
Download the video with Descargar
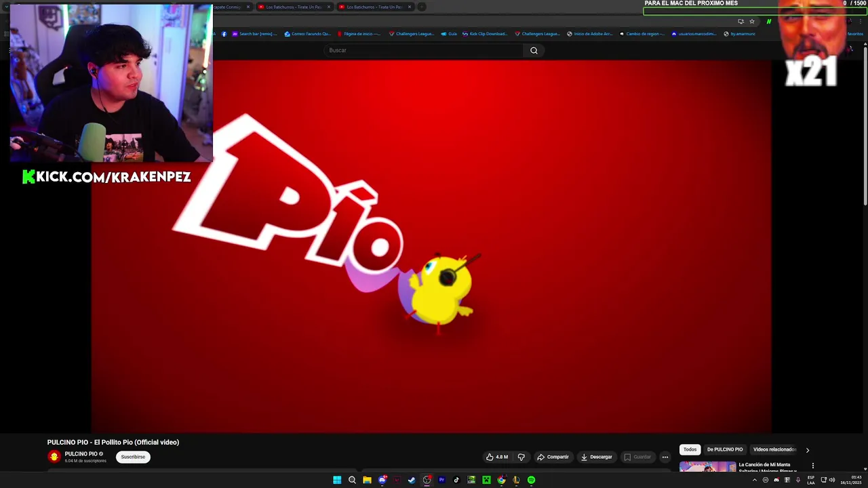pos(597,457)
